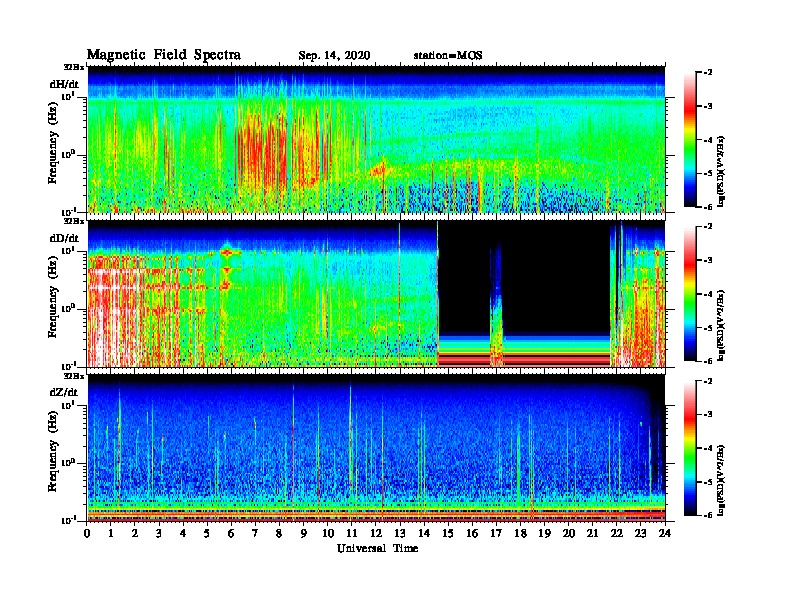Click the dZ/dt panel color scale bar

coord(690,448)
